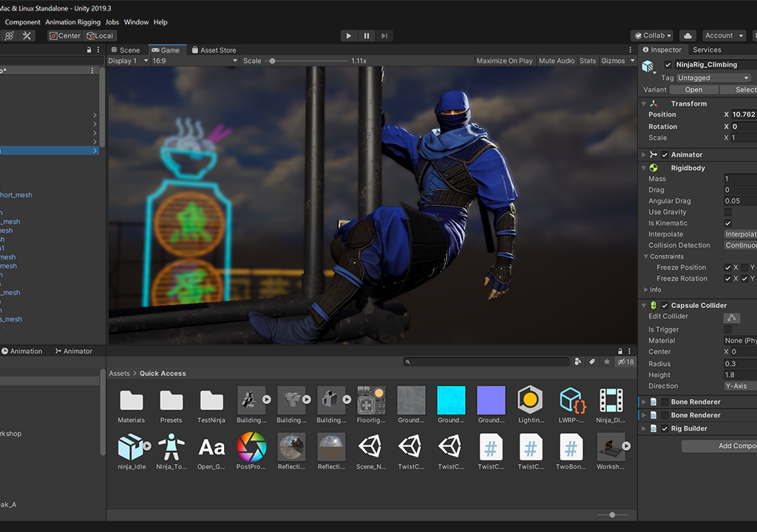Viewport: 757px width, 532px height.
Task: Open the Help menu
Action: pos(160,22)
